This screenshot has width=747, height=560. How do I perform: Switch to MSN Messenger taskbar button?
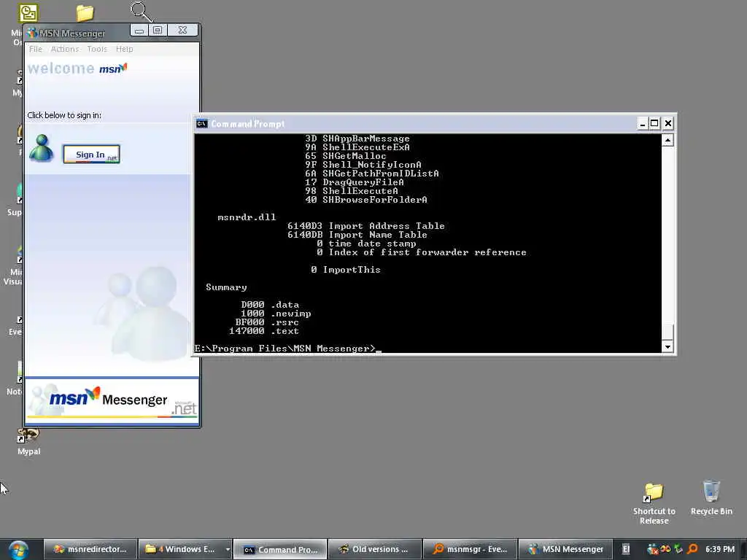tap(565, 549)
